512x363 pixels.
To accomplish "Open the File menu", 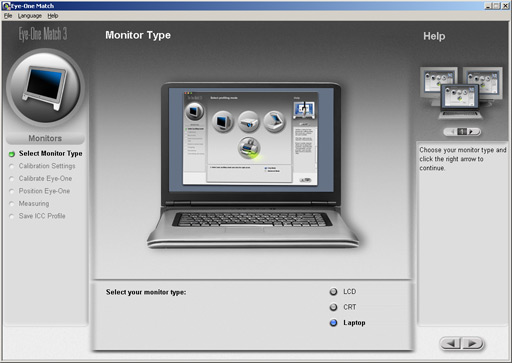I will pyautogui.click(x=8, y=16).
